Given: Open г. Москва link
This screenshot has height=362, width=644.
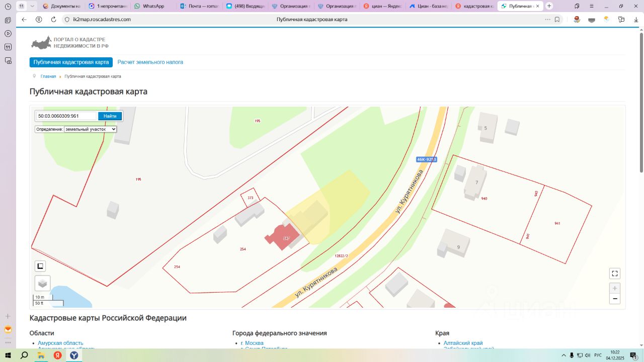Looking at the screenshot, I should (x=252, y=343).
